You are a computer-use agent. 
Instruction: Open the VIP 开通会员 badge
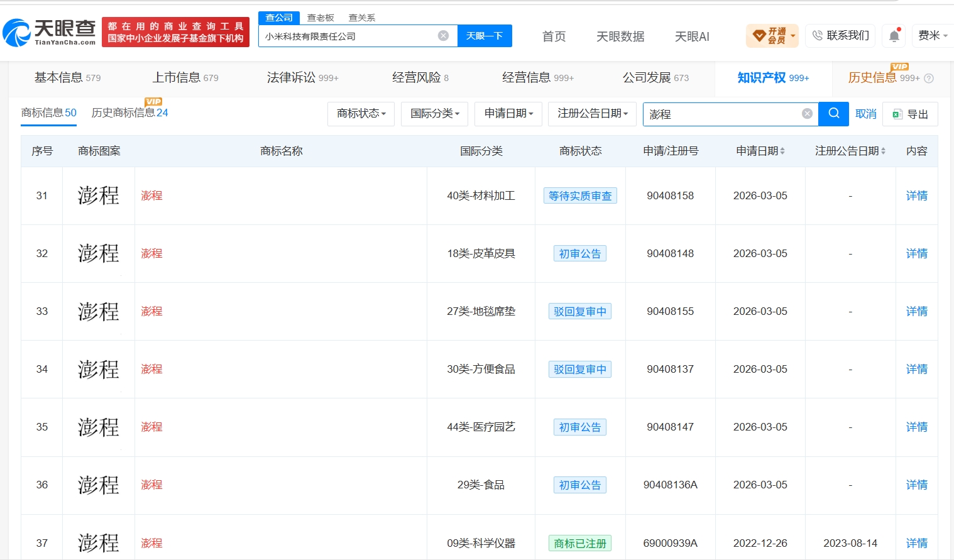772,36
